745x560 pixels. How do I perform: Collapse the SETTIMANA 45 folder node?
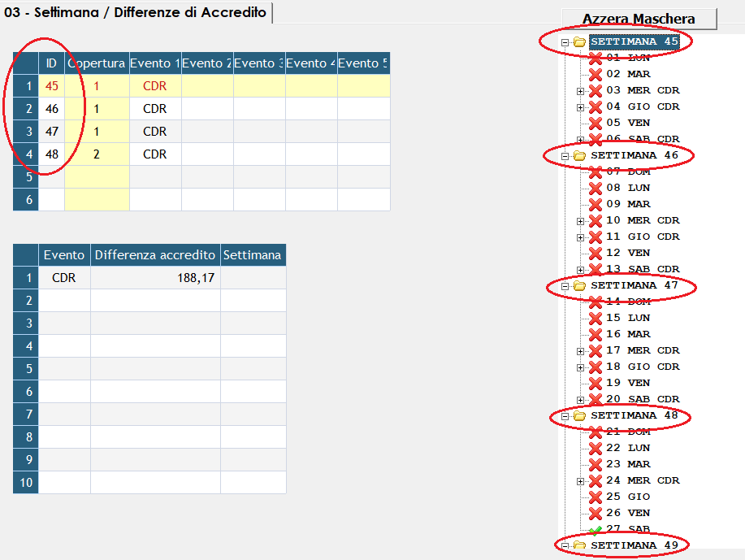pyautogui.click(x=564, y=41)
